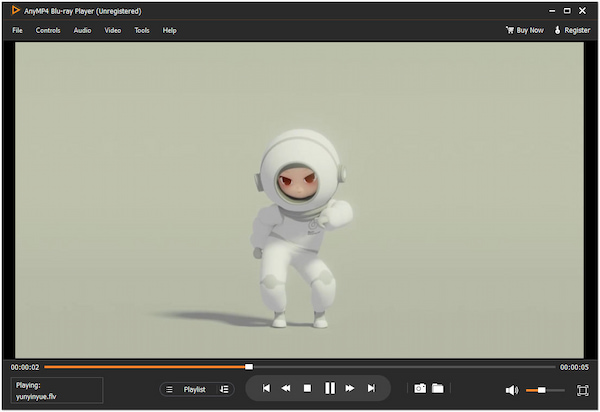This screenshot has width=600, height=412.
Task: Open the Tools menu
Action: (142, 30)
